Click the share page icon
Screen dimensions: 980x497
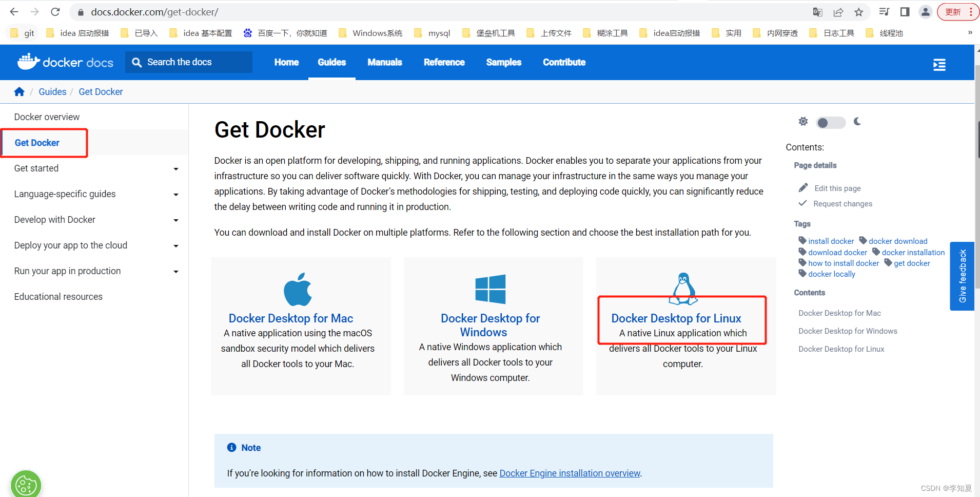coord(838,12)
